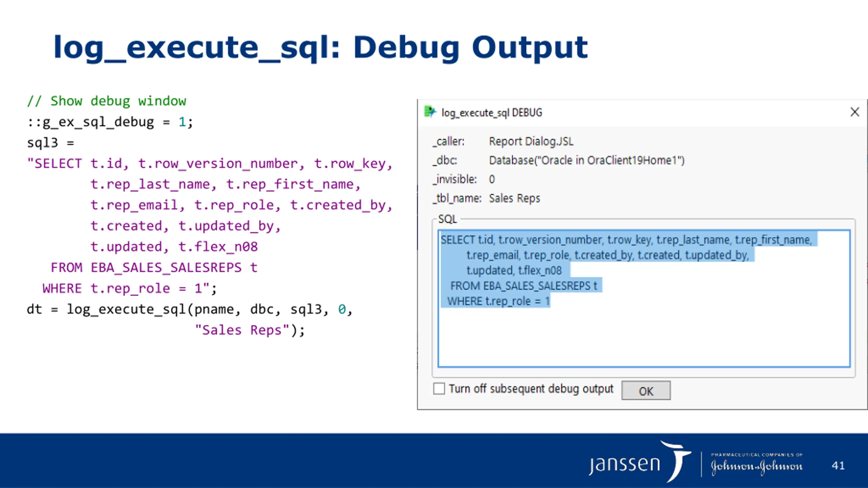Click the OK button in debug dialog
The image size is (868, 488).
[646, 390]
